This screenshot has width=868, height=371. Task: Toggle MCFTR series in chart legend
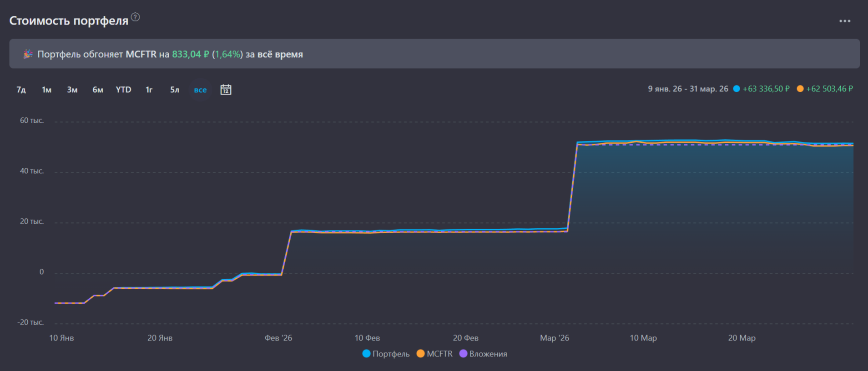434,354
